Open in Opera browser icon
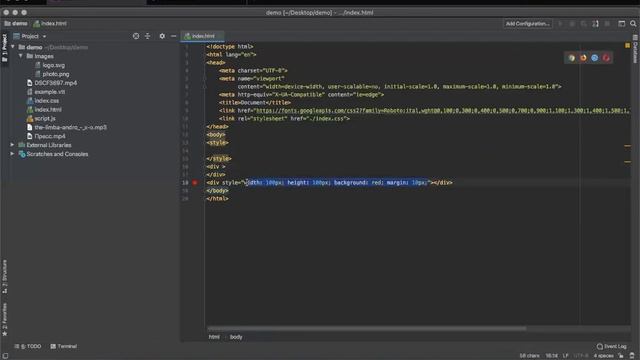The height and width of the screenshot is (360, 640). 606,58
